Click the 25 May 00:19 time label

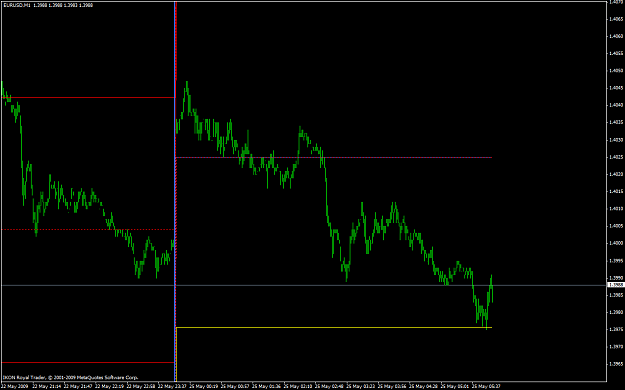coord(204,386)
